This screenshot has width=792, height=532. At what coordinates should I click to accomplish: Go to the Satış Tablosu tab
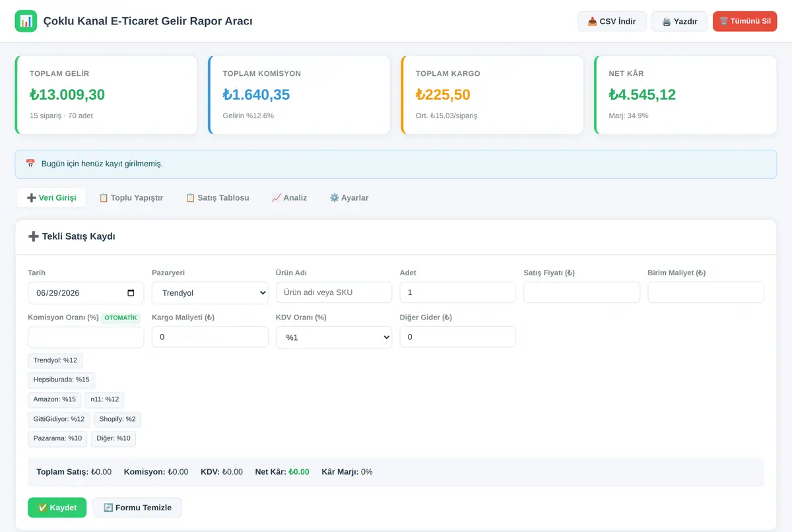point(217,198)
